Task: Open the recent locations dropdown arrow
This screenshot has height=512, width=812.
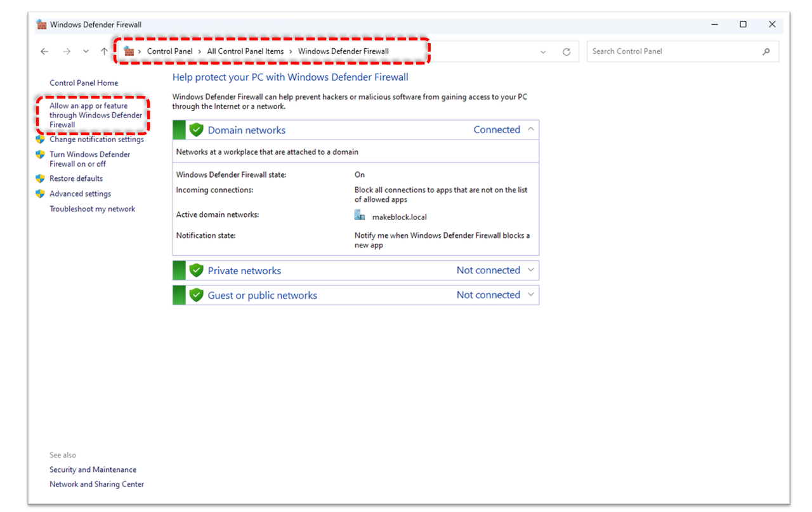Action: click(x=86, y=52)
